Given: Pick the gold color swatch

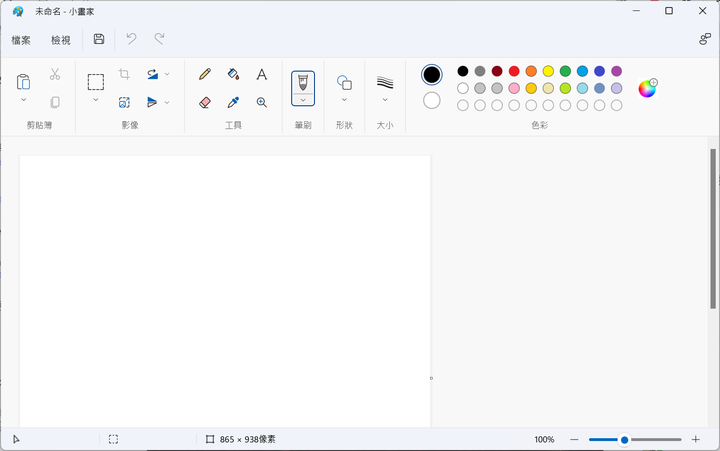Looking at the screenshot, I should 531,88.
